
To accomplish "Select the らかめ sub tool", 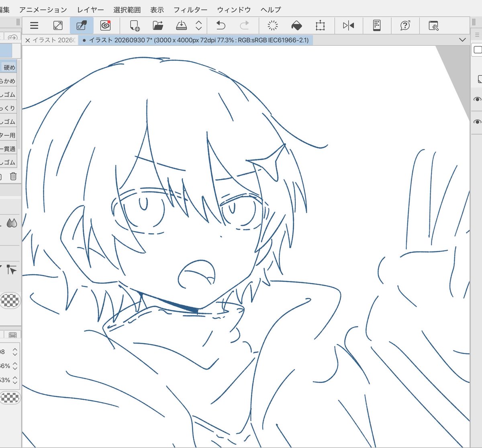I will tap(8, 81).
